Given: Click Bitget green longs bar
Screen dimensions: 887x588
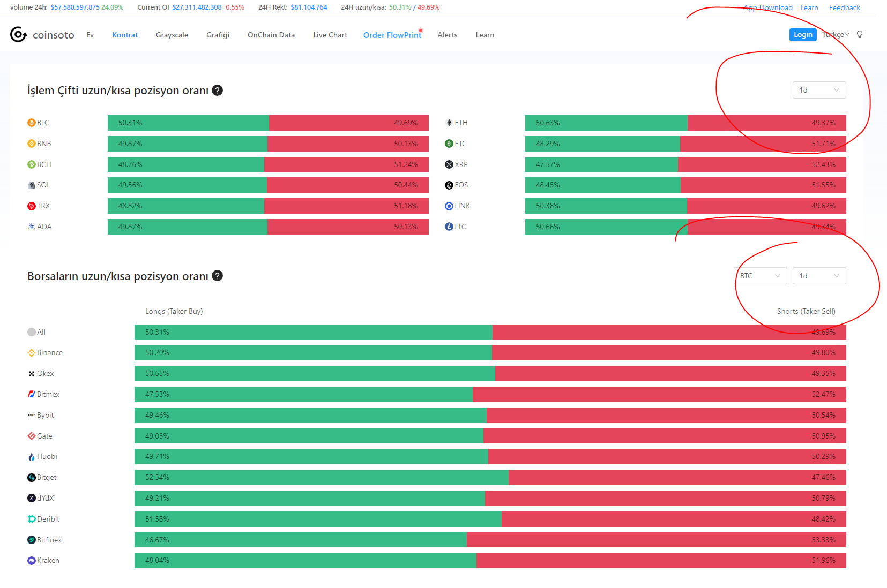Looking at the screenshot, I should coord(322,478).
